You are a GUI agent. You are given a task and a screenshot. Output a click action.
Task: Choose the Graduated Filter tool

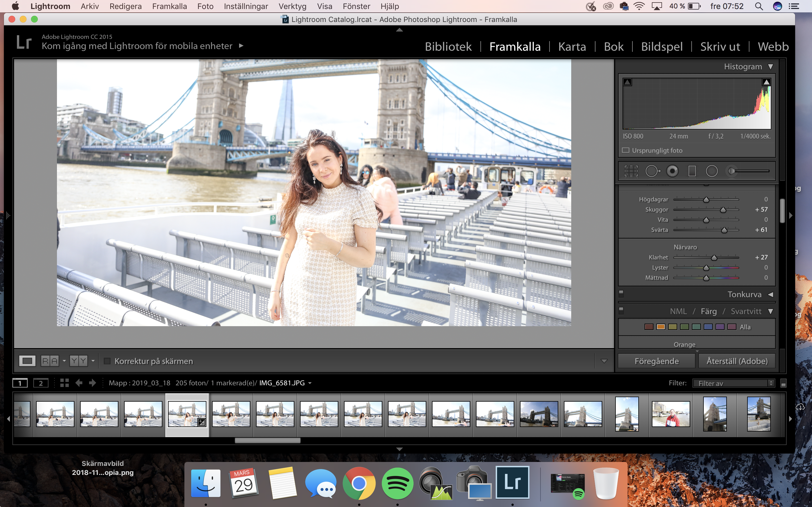(x=692, y=171)
